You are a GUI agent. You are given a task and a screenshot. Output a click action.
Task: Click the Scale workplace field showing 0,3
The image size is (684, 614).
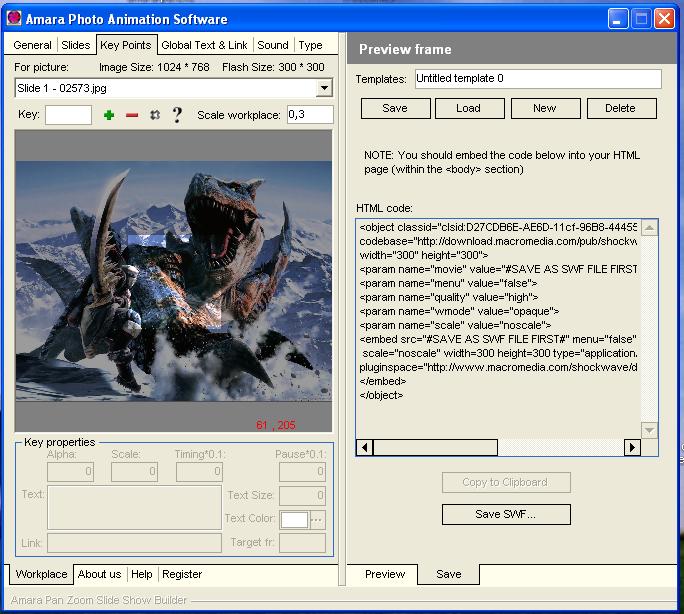click(310, 115)
